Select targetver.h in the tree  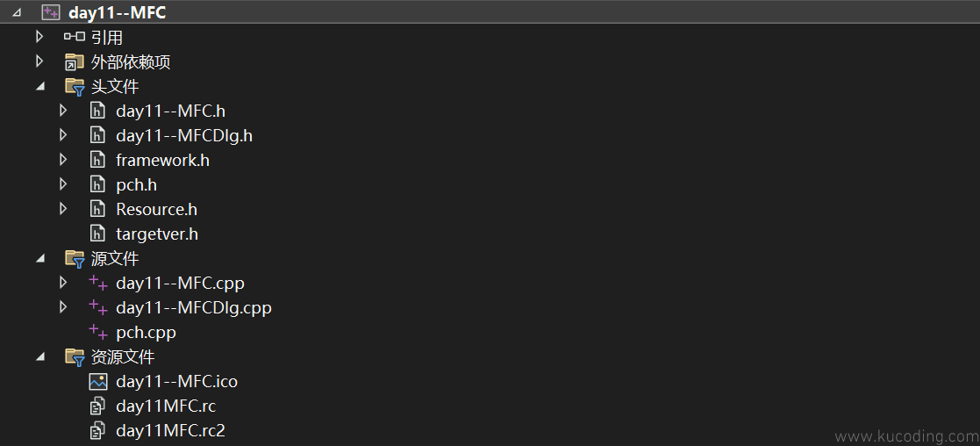click(157, 234)
